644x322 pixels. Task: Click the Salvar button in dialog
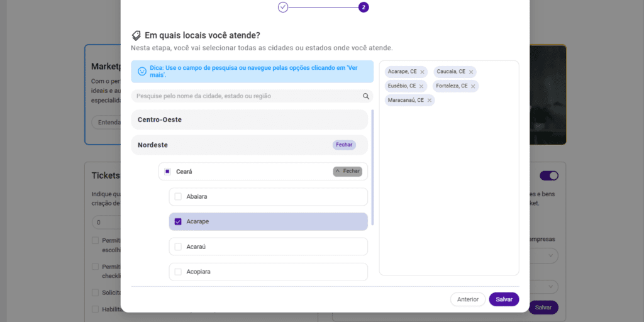coord(504,299)
